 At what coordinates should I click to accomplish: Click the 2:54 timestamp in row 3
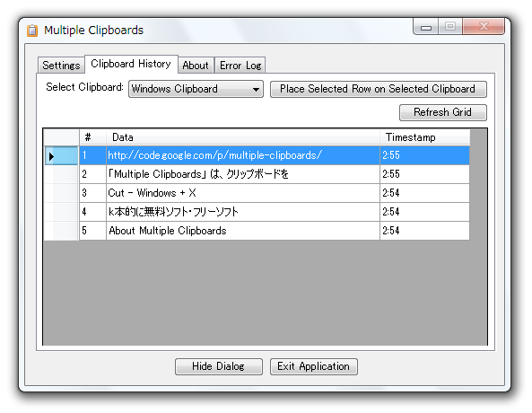tap(424, 193)
